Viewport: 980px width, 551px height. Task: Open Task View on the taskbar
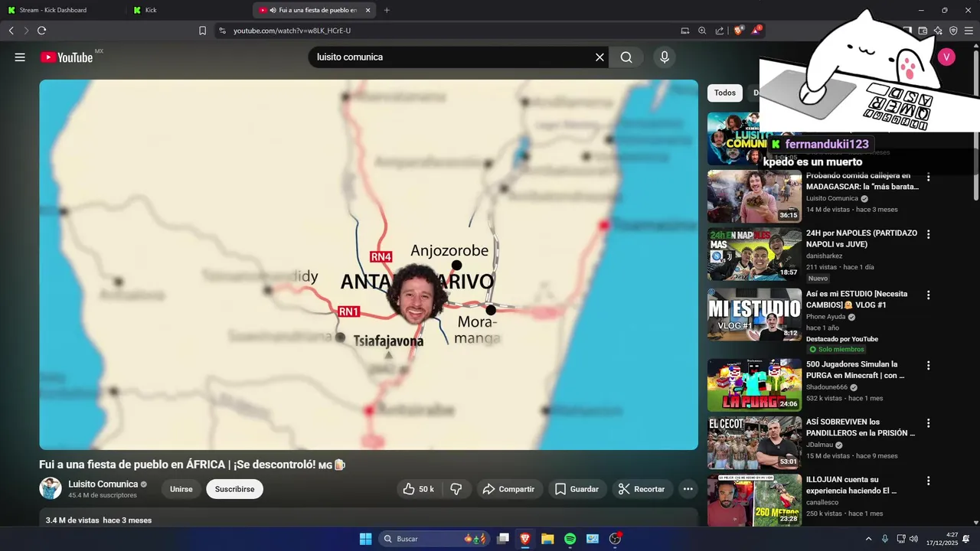coord(503,539)
